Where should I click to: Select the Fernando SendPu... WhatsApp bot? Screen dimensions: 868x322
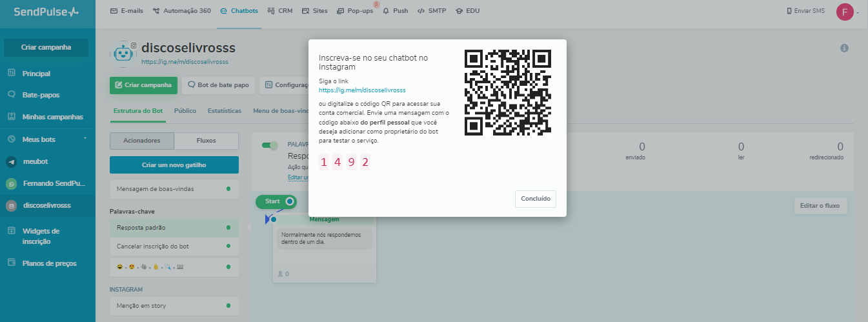[53, 184]
